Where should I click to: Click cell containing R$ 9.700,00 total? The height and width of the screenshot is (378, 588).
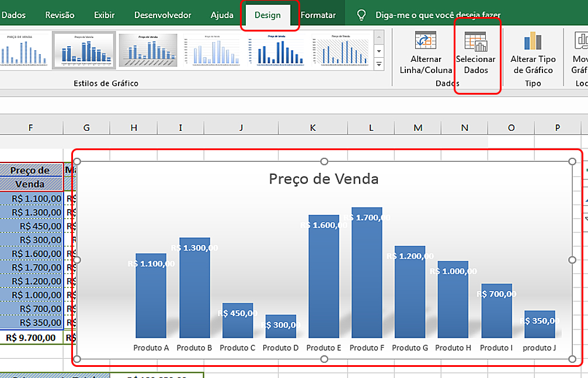click(32, 337)
